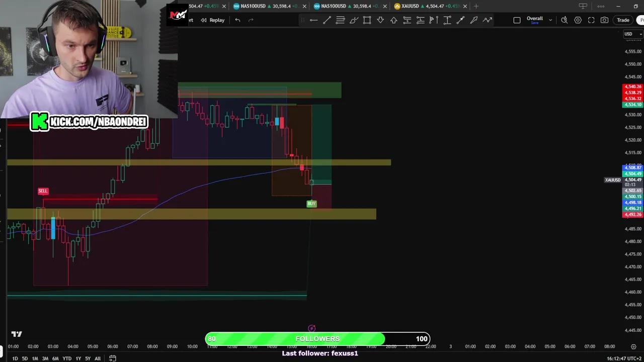
Task: Open the window layout monitor icon
Action: 583,6
